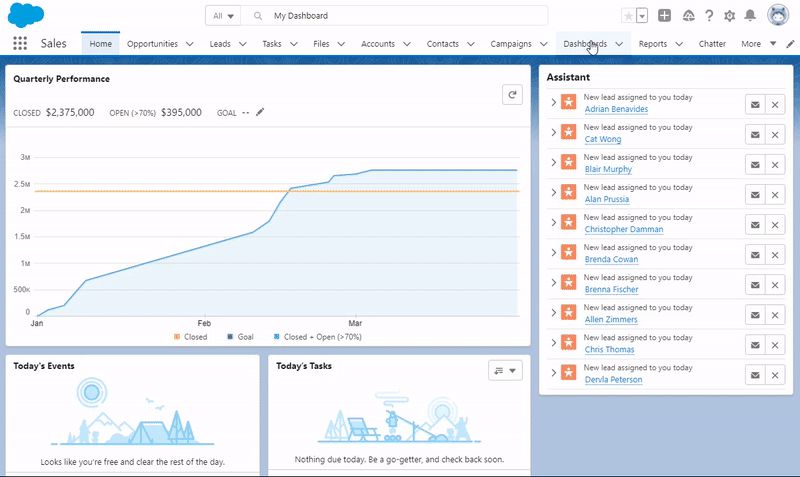This screenshot has width=800, height=477.
Task: Switch to the Opportunities tab
Action: pos(152,44)
